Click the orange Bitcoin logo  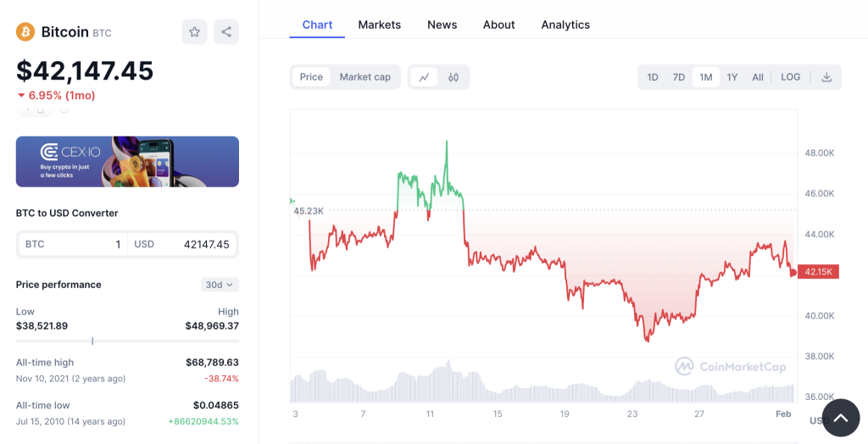(25, 32)
